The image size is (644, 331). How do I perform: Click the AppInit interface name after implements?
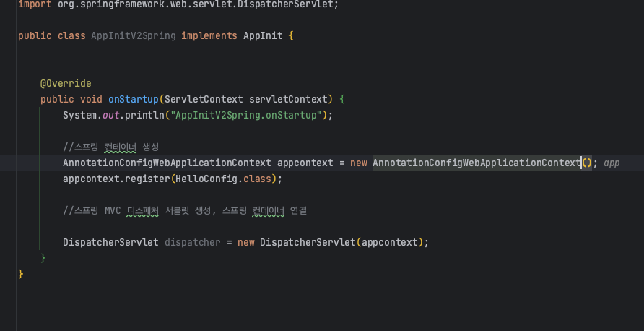point(263,35)
